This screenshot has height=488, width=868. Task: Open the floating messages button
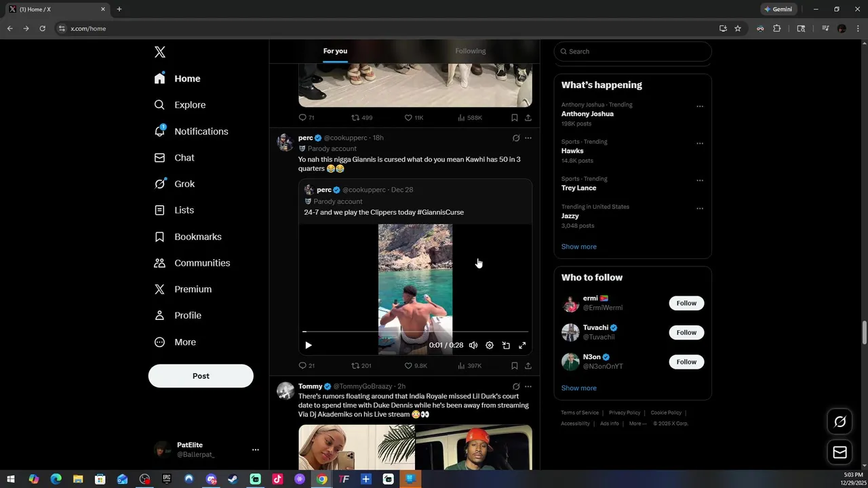[x=840, y=452]
